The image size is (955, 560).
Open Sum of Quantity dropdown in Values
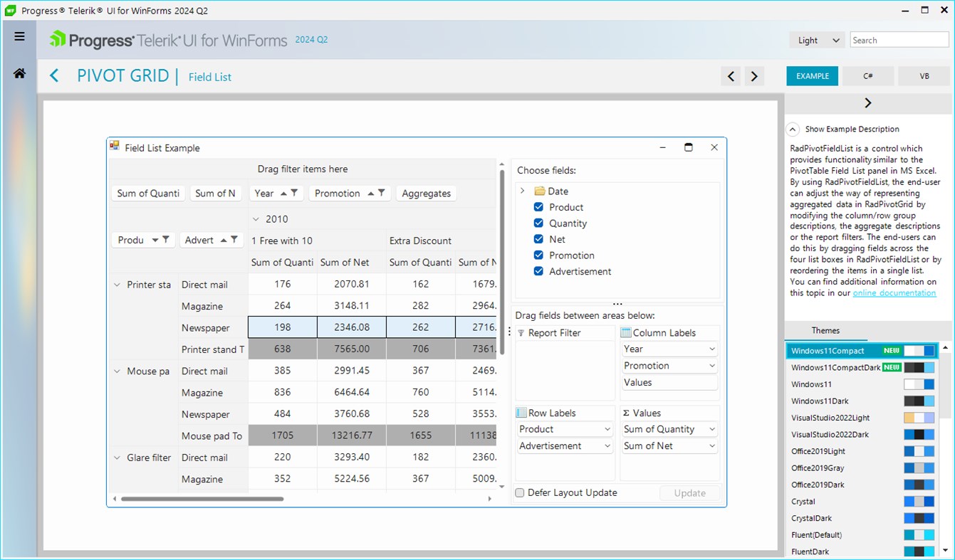point(711,429)
